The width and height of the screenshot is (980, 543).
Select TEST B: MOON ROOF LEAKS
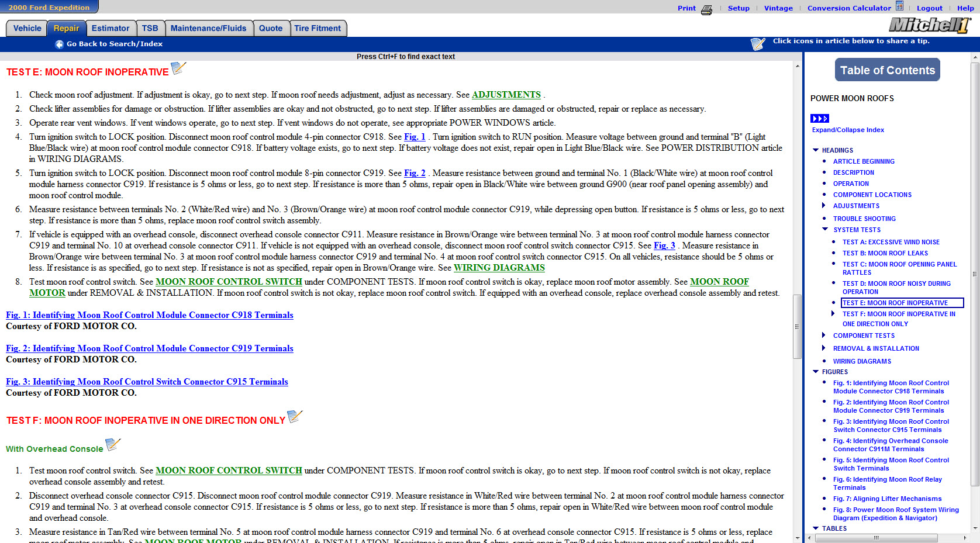pos(885,253)
